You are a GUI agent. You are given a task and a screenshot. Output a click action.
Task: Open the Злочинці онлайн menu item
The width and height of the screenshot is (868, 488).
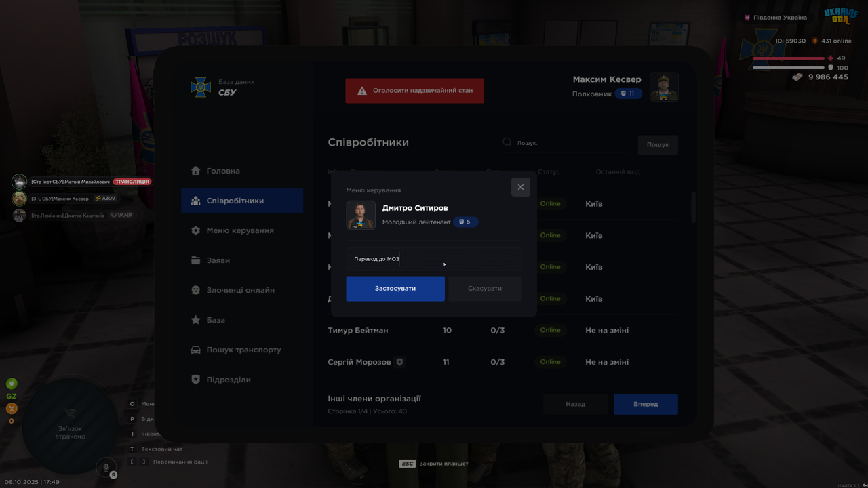242,290
